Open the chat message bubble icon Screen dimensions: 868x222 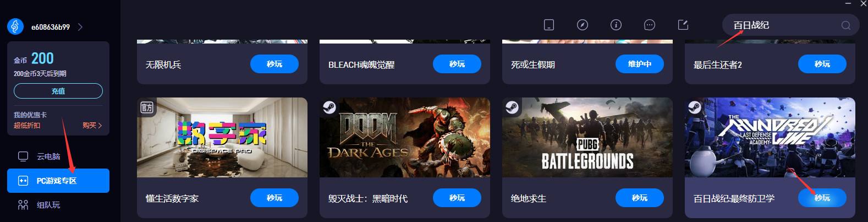pyautogui.click(x=649, y=25)
